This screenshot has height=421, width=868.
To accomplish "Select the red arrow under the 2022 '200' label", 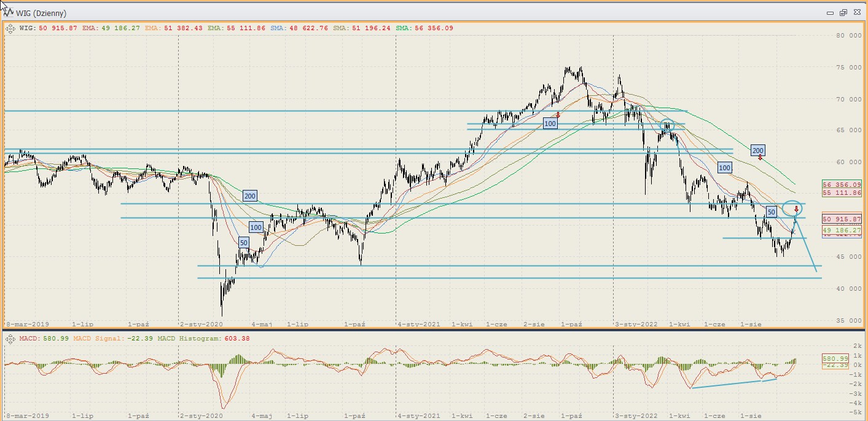I will pos(760,158).
